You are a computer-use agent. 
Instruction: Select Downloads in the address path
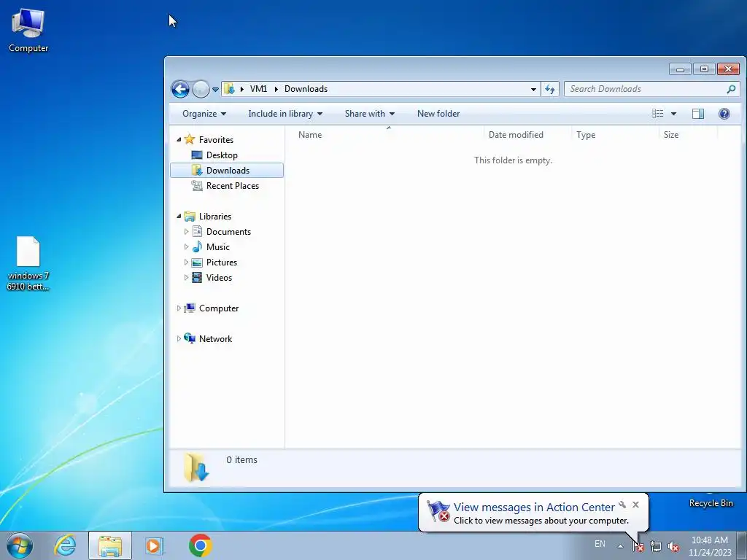(306, 89)
